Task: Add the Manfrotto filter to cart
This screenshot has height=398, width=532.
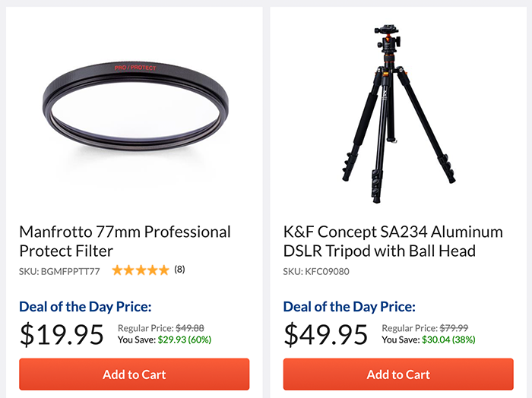Action: [x=134, y=374]
